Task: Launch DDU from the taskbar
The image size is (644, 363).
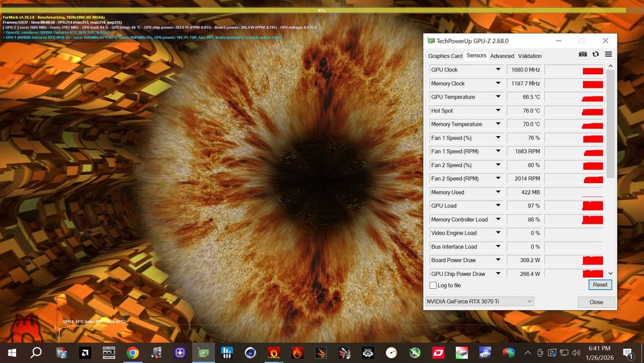Action: 109,353
